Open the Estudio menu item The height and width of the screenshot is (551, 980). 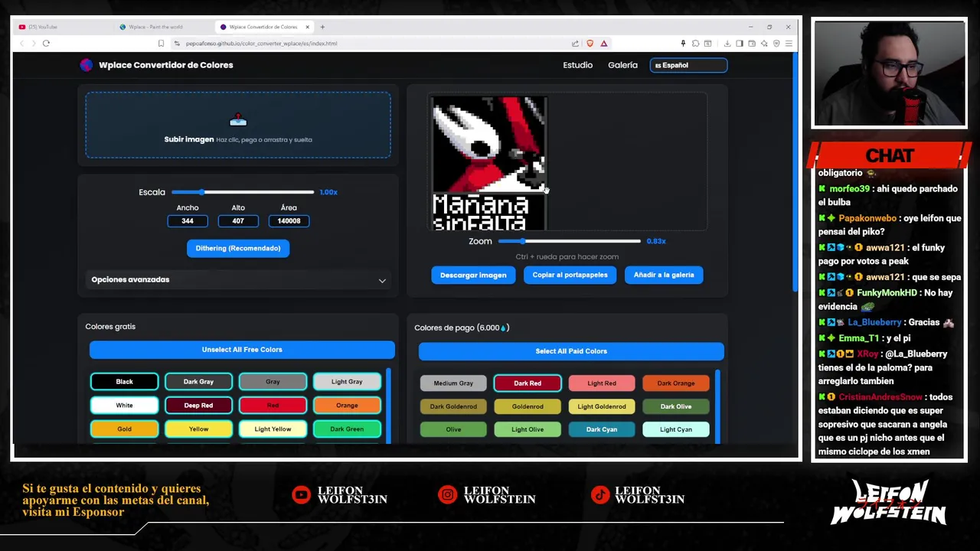tap(578, 65)
